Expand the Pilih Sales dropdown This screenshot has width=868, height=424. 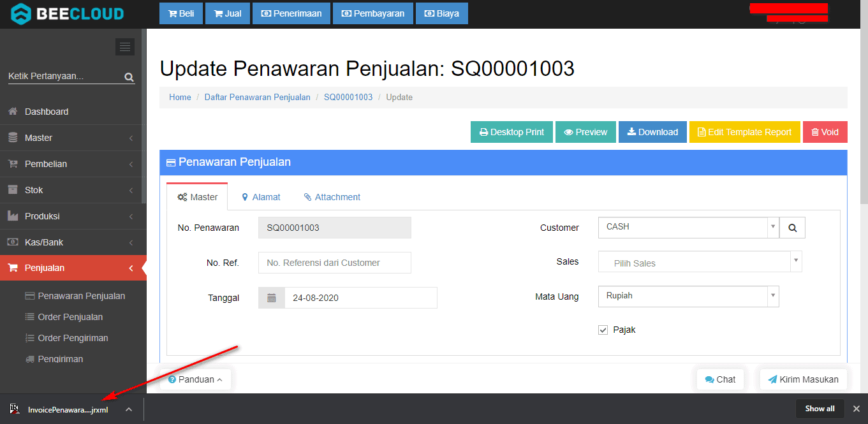tap(700, 262)
